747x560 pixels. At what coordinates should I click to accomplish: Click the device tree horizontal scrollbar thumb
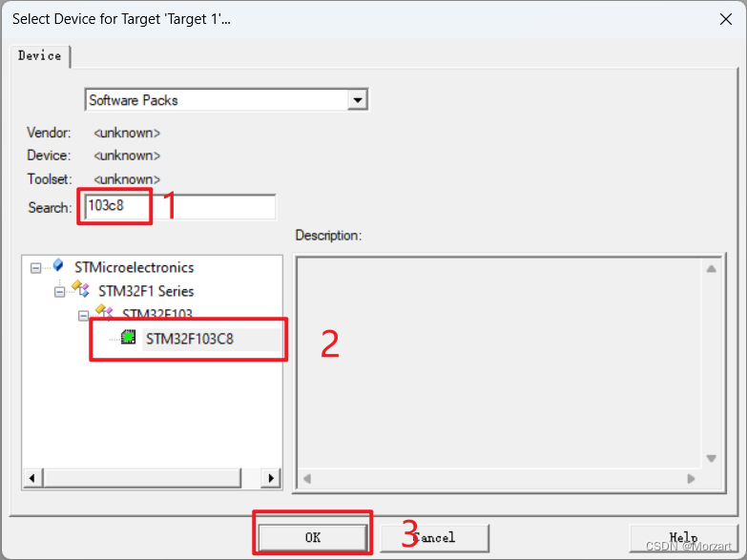(142, 478)
